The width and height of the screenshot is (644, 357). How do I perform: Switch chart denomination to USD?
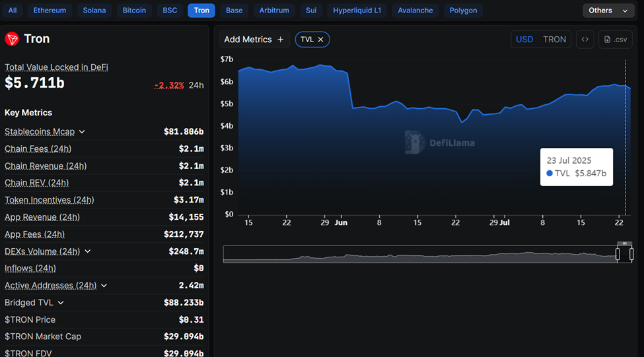[x=524, y=40]
